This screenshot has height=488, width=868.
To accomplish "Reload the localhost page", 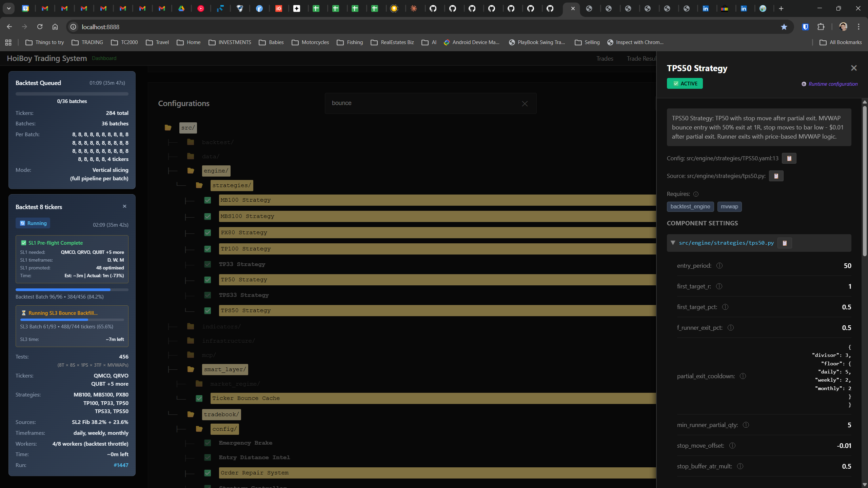I will coord(40,27).
